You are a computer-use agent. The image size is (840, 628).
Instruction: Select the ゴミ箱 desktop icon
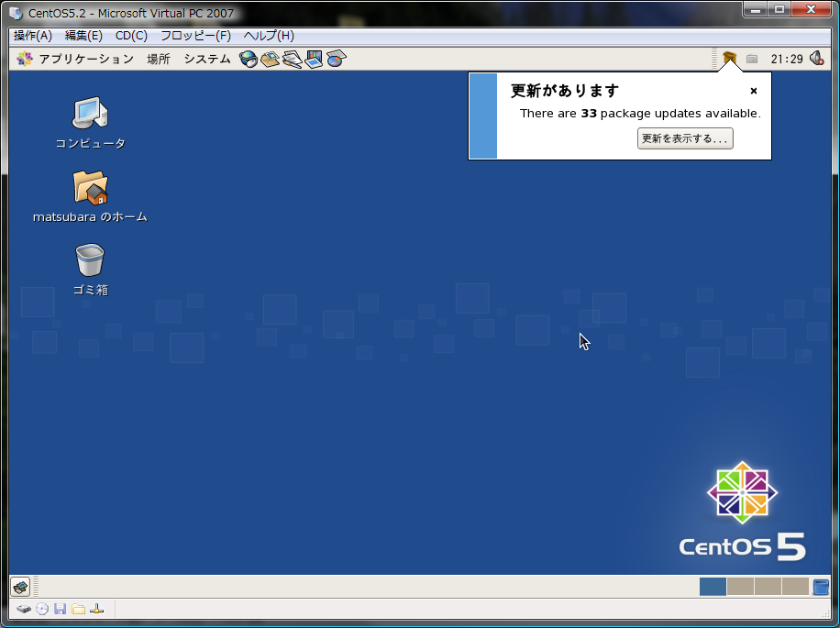pyautogui.click(x=90, y=270)
